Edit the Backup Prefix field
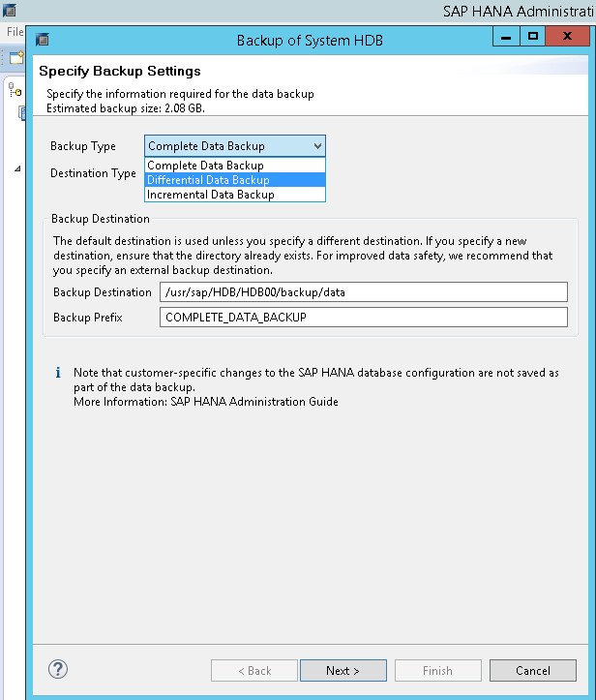This screenshot has height=700, width=596. [364, 317]
